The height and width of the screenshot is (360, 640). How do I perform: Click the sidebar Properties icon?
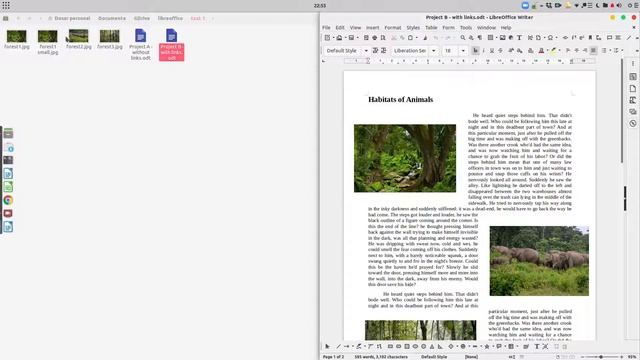click(633, 76)
